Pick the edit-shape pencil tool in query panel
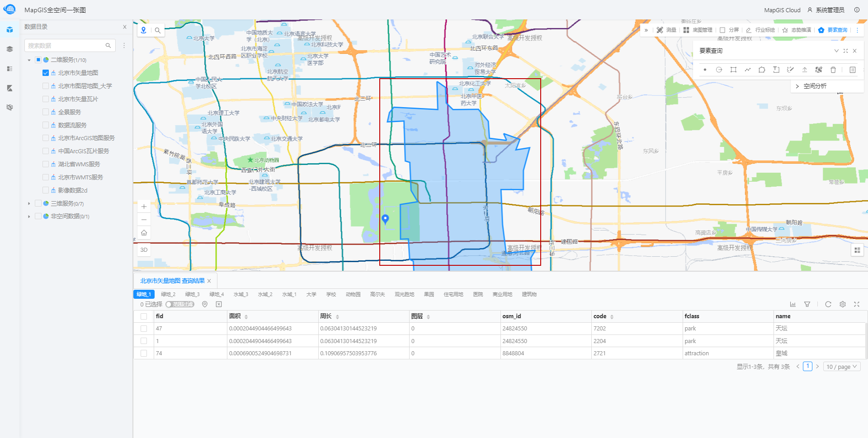868x438 pixels. (790, 70)
